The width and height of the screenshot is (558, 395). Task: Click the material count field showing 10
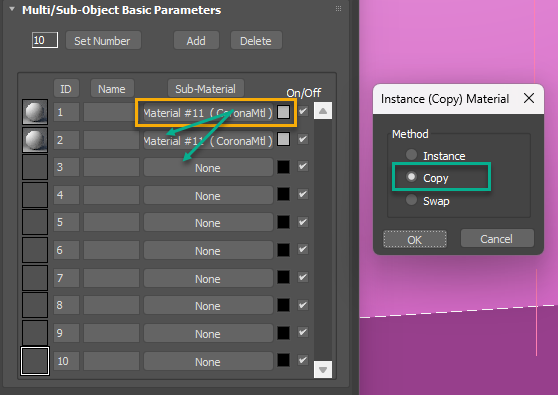tap(45, 40)
